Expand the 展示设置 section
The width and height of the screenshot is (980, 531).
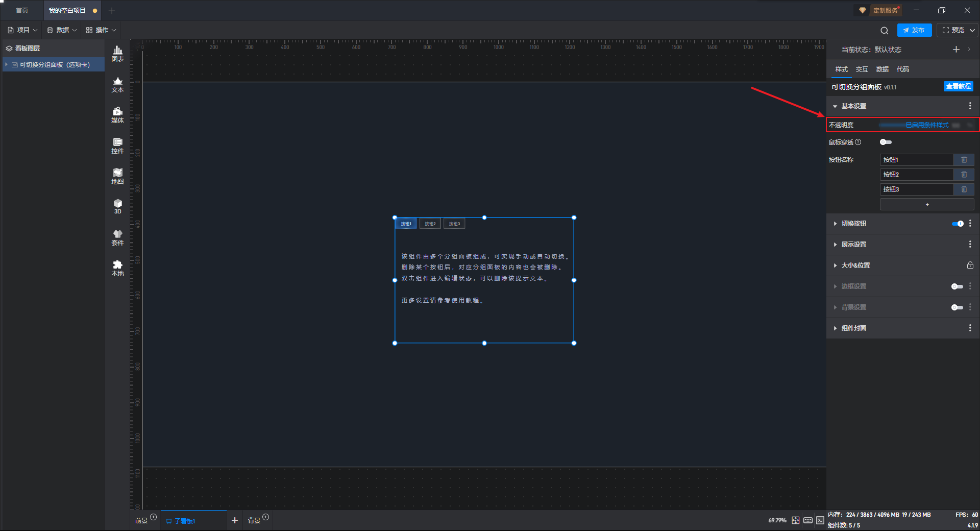coord(854,245)
